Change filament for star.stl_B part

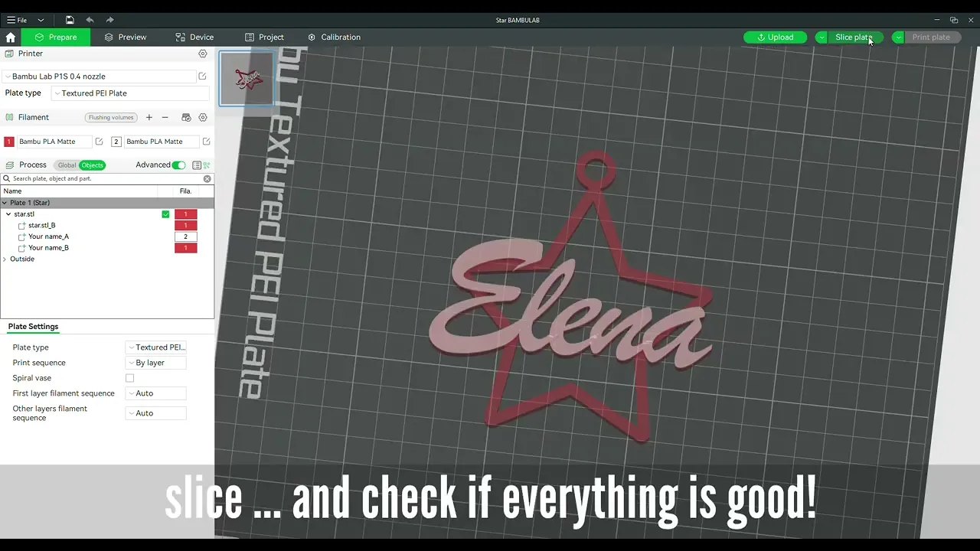(185, 226)
